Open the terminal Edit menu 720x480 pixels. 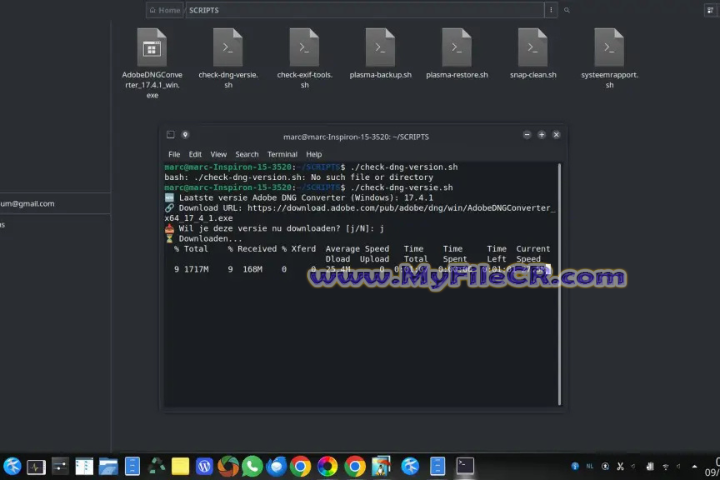point(195,154)
